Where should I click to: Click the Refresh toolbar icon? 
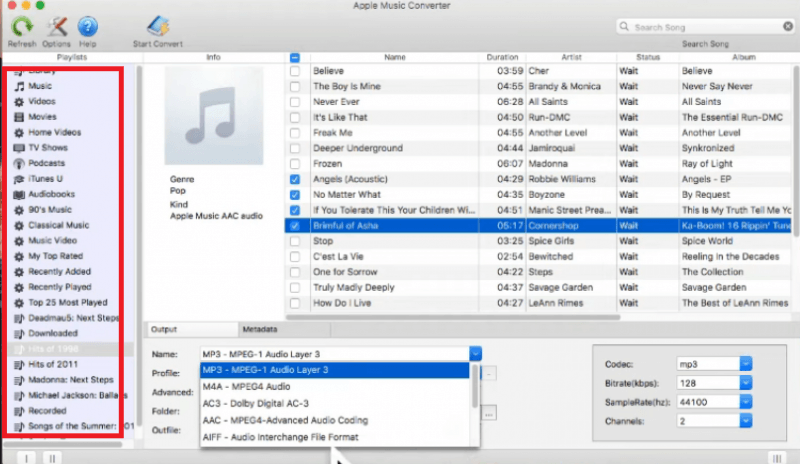(22, 26)
